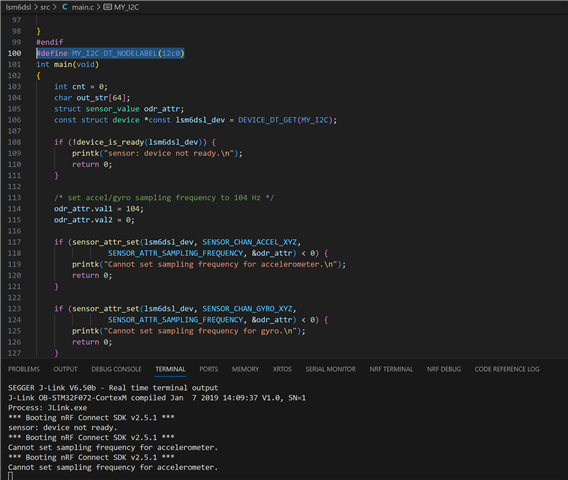Select the TERMINAL tab

click(170, 369)
